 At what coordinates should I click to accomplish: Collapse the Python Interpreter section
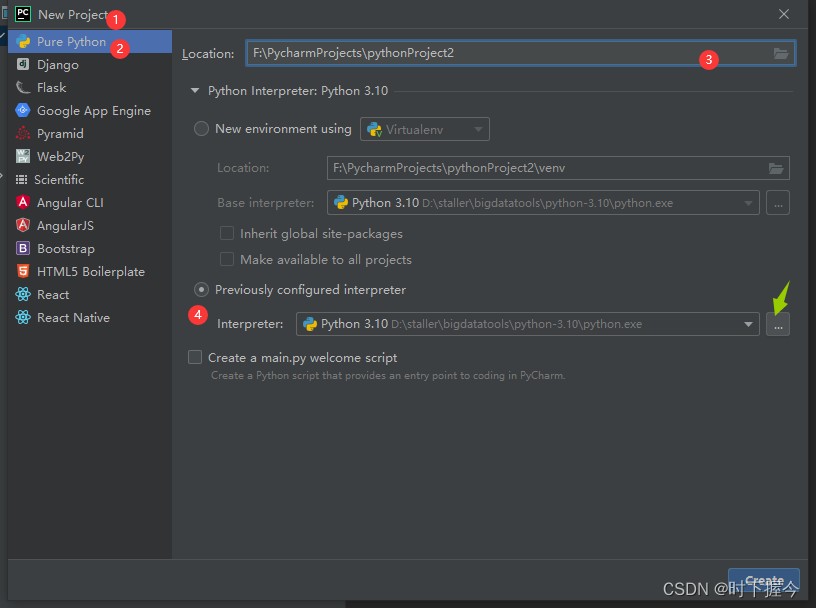[x=195, y=91]
